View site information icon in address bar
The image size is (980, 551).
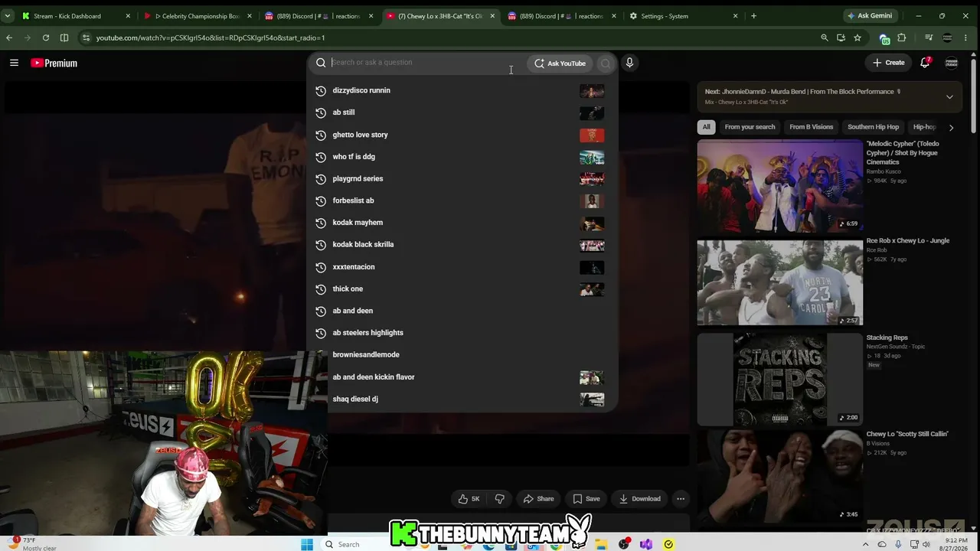pos(85,37)
